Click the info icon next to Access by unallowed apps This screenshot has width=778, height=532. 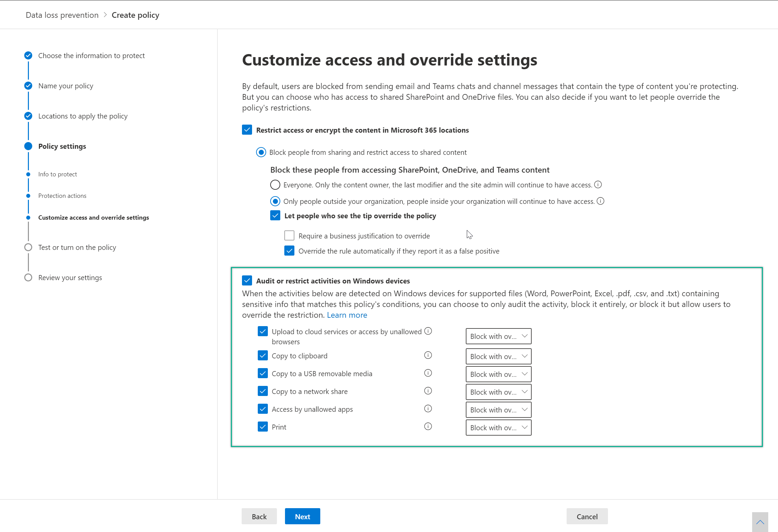[428, 408]
